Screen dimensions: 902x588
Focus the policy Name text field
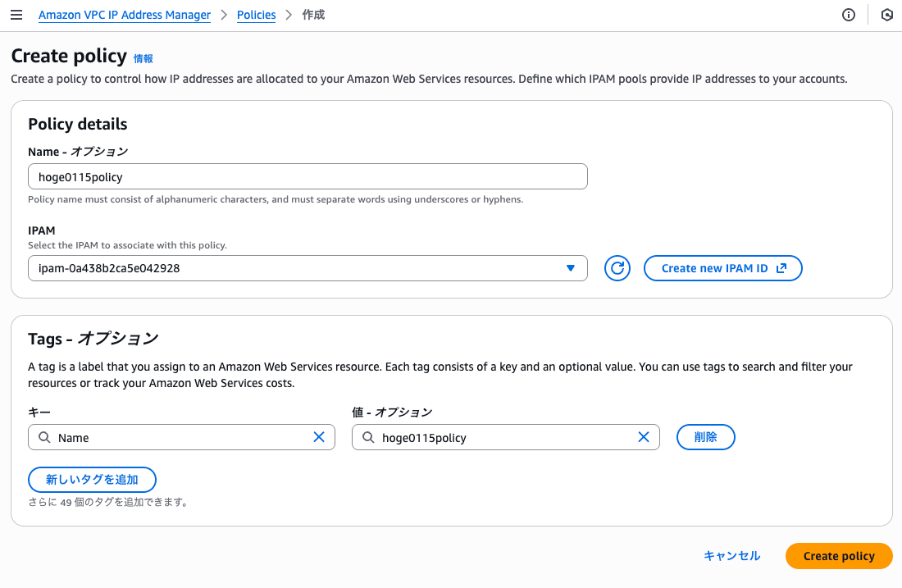pyautogui.click(x=307, y=176)
